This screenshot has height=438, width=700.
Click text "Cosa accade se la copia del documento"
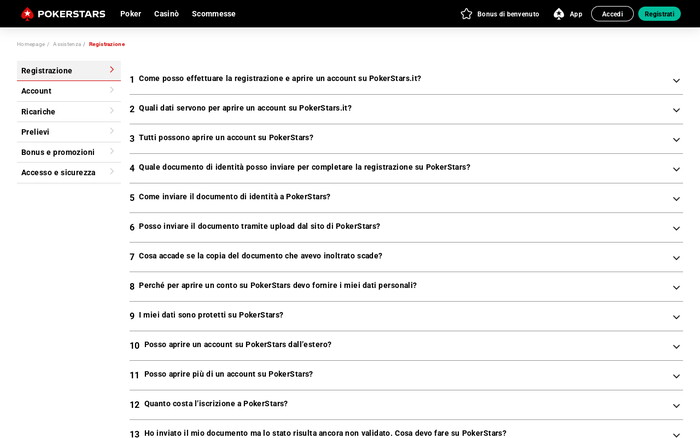(211, 256)
